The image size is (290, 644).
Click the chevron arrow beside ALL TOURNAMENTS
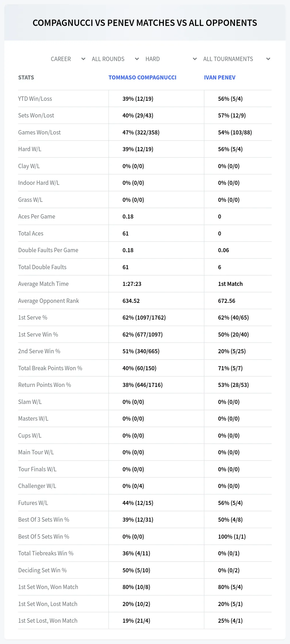click(x=268, y=59)
